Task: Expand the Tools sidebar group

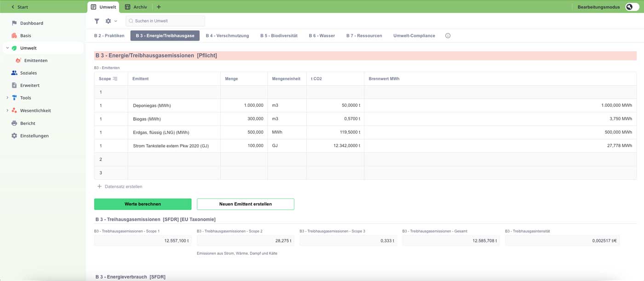Action: pyautogui.click(x=7, y=98)
